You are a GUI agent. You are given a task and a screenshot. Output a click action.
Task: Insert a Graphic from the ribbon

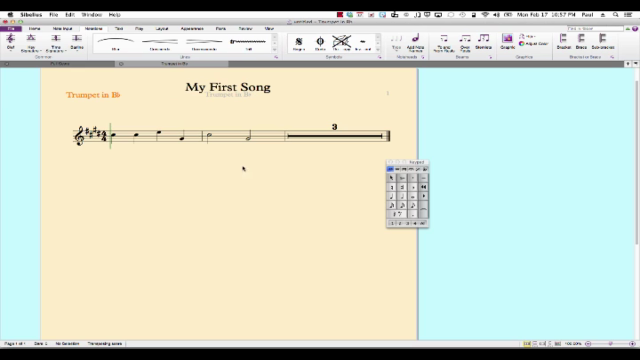coord(507,42)
